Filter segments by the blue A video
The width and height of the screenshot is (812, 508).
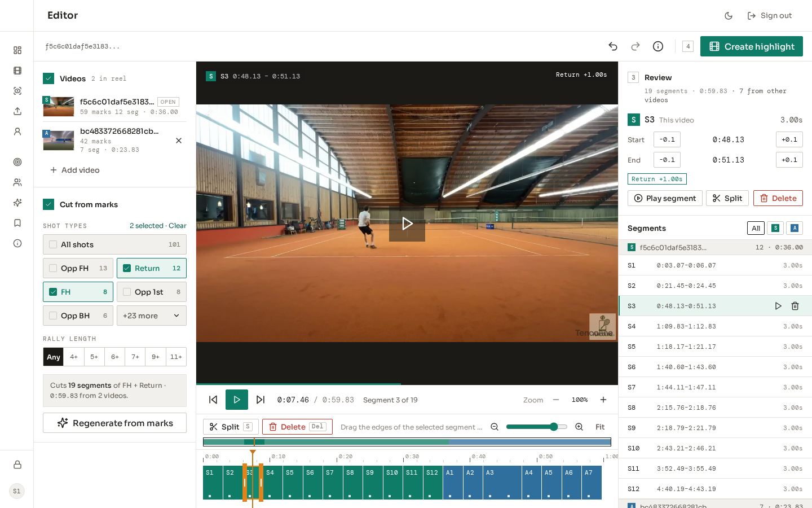coord(795,228)
